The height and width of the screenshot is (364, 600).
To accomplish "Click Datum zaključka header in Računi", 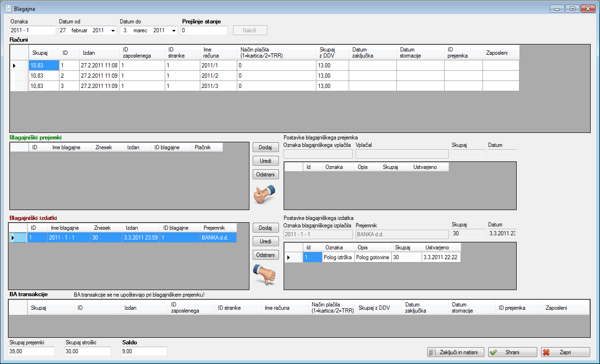I will coord(373,53).
